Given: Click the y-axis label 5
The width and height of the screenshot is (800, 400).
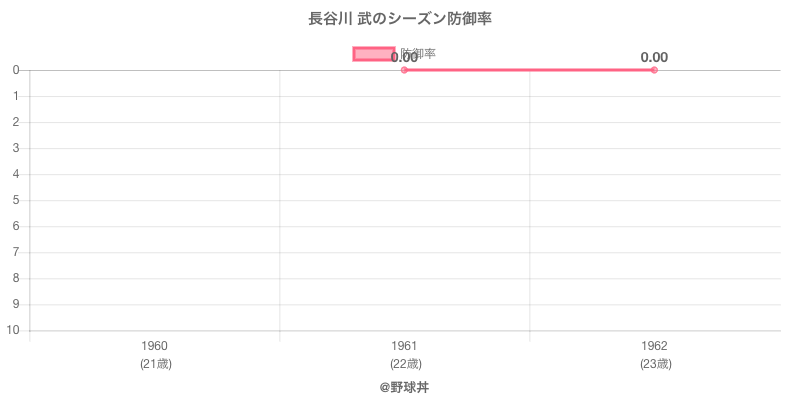Looking at the screenshot, I should click(x=17, y=200).
